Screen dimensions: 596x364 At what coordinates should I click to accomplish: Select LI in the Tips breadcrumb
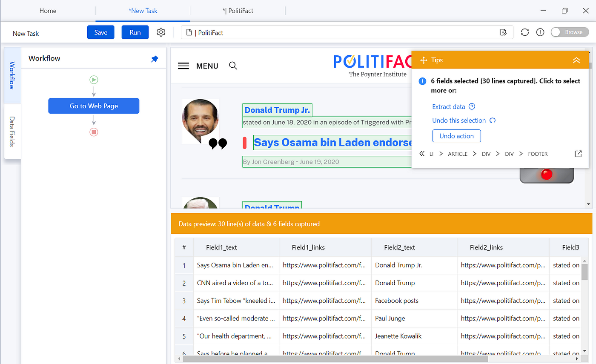coord(431,154)
